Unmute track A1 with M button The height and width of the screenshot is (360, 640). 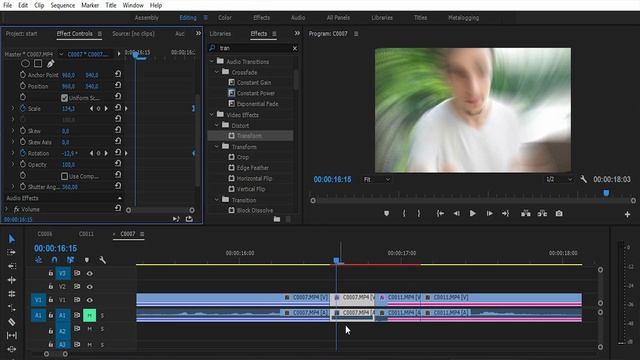(x=89, y=315)
